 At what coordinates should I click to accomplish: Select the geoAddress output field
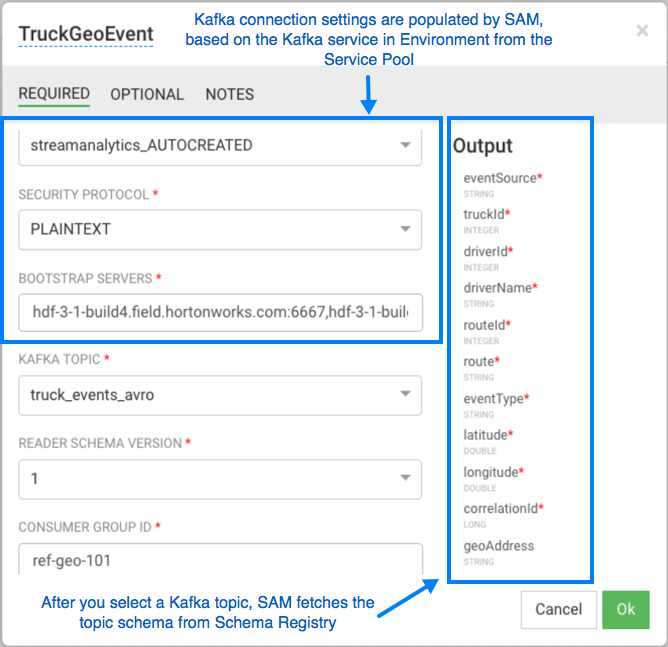(498, 546)
